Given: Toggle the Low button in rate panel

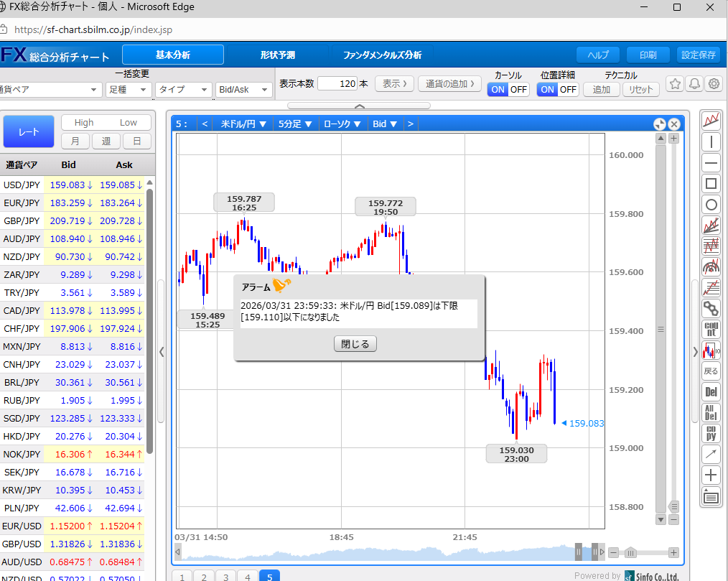Looking at the screenshot, I should point(129,123).
